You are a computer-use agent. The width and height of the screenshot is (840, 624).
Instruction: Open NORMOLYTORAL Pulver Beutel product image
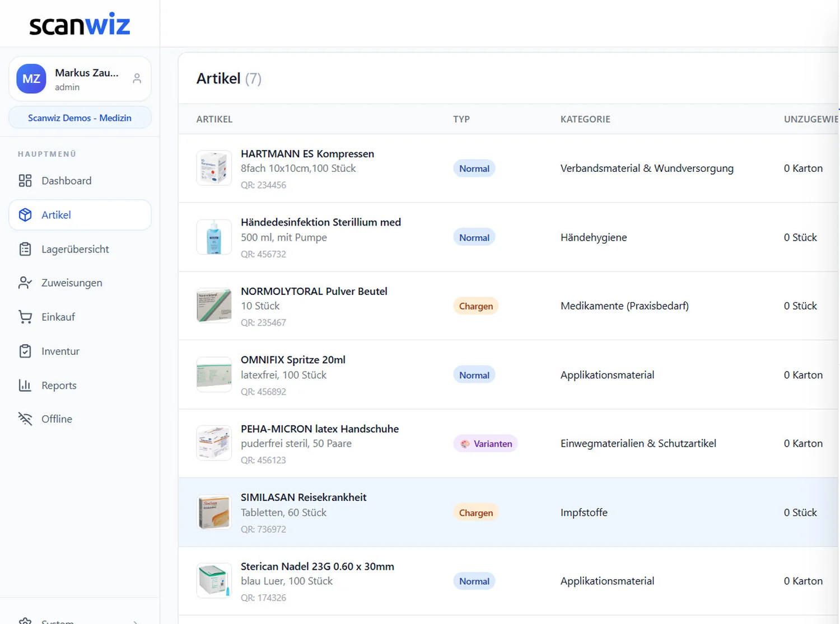pos(214,306)
